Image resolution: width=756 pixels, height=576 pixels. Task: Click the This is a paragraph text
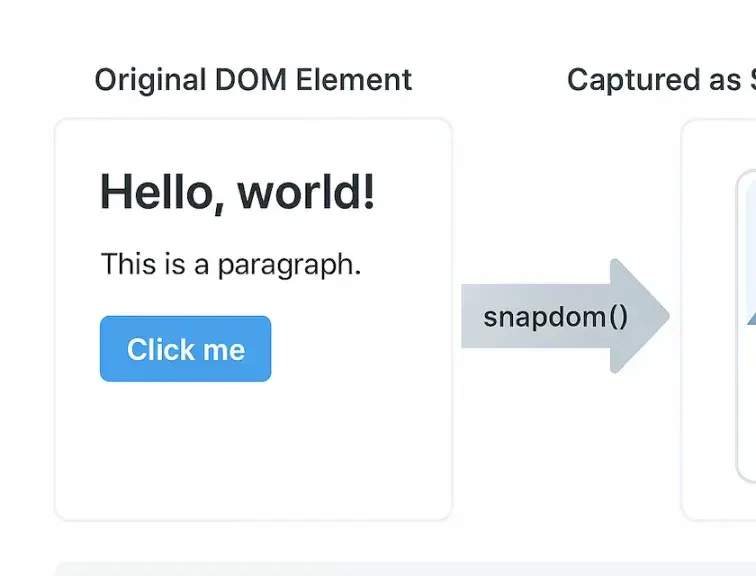tap(230, 265)
